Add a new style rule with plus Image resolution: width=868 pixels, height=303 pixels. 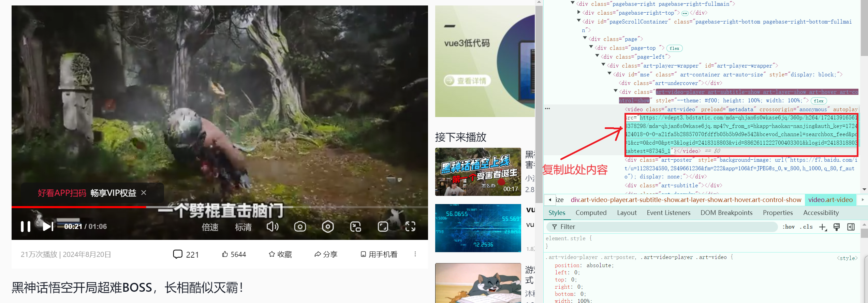pos(823,227)
